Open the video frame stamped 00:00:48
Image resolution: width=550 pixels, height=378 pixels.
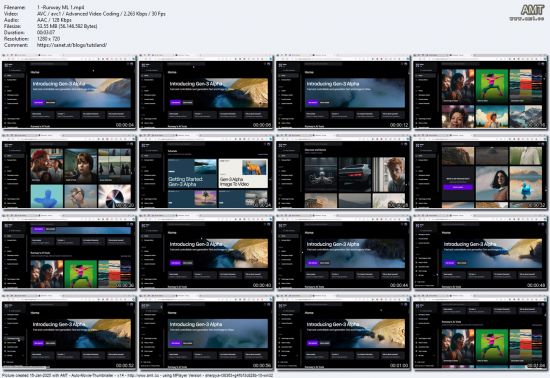[480, 252]
